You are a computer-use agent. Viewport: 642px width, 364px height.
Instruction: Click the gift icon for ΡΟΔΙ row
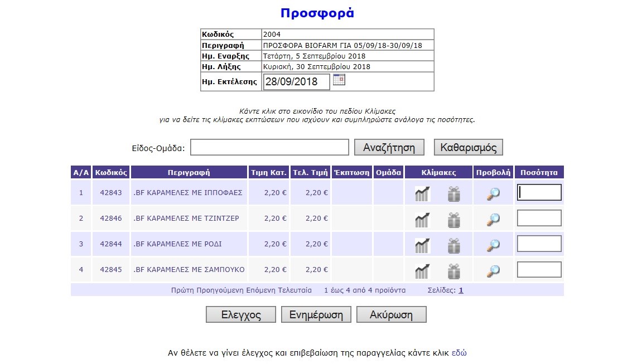(453, 246)
